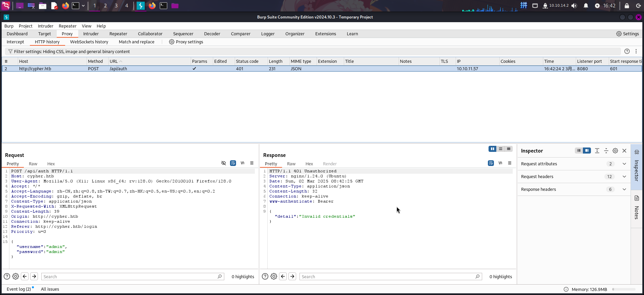Image resolution: width=644 pixels, height=295 pixels.
Task: Open the Project menu
Action: [26, 26]
